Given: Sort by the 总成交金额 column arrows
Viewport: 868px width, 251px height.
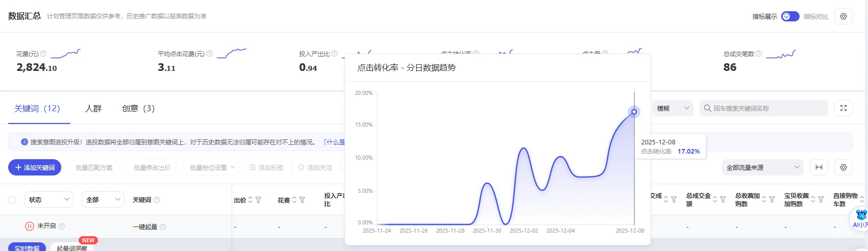Looking at the screenshot, I should click(x=715, y=199).
